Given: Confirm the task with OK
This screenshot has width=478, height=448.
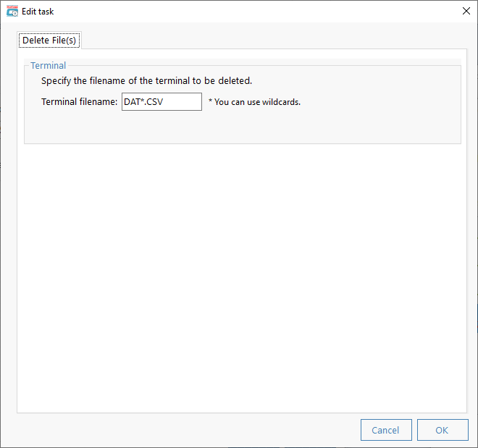Looking at the screenshot, I should pos(443,430).
